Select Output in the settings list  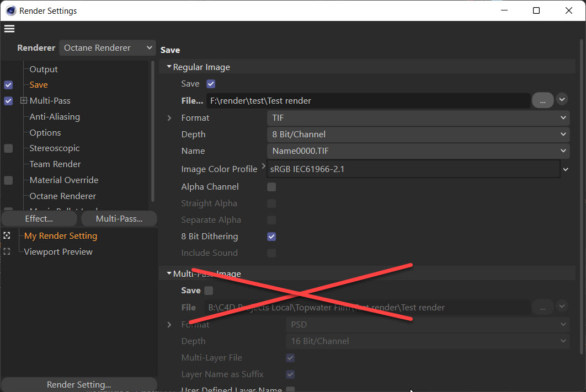(x=44, y=69)
